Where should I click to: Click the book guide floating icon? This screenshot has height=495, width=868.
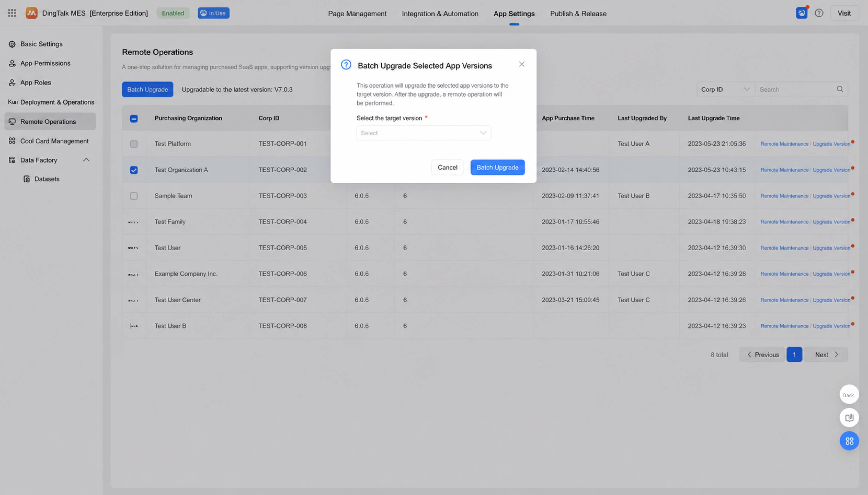pos(849,418)
